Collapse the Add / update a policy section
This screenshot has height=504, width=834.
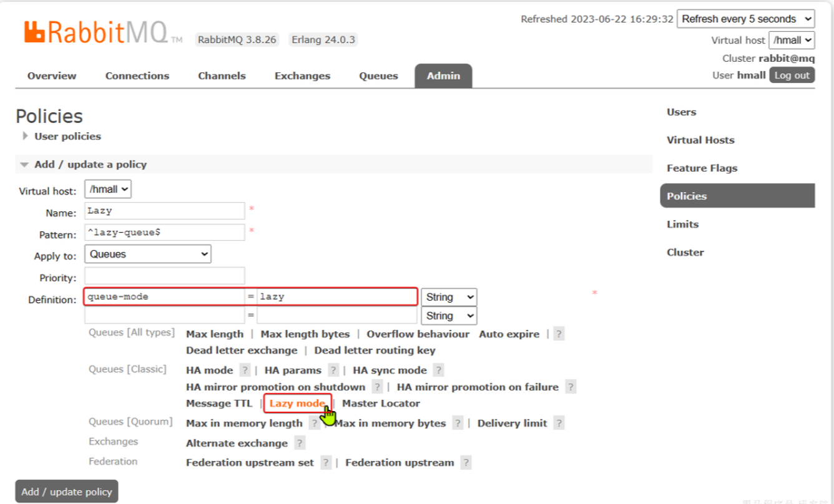[x=90, y=165]
